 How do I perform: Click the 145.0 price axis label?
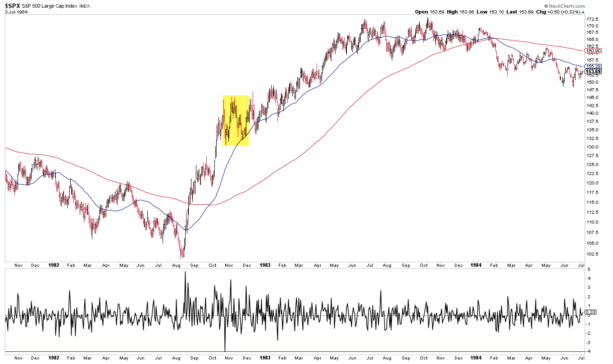[593, 98]
